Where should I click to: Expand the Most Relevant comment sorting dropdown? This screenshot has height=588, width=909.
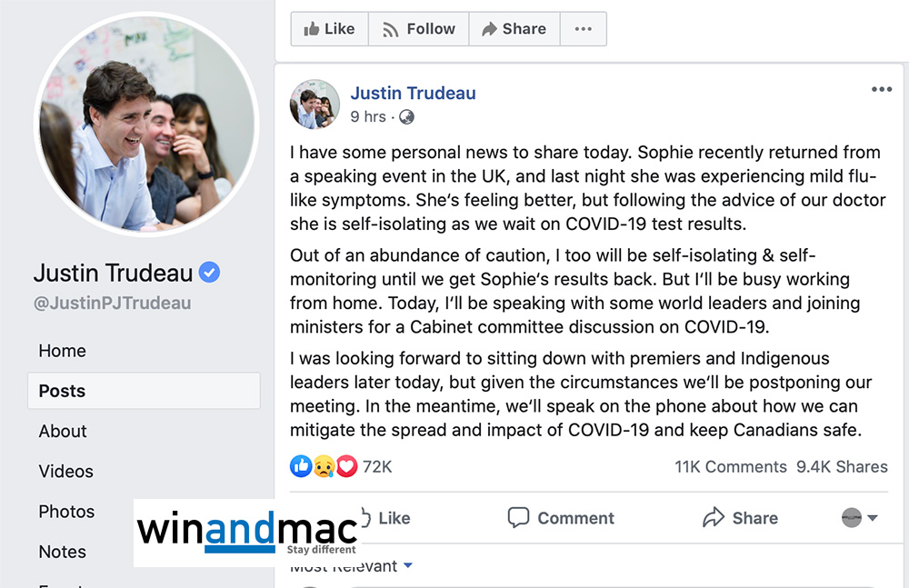click(x=407, y=566)
